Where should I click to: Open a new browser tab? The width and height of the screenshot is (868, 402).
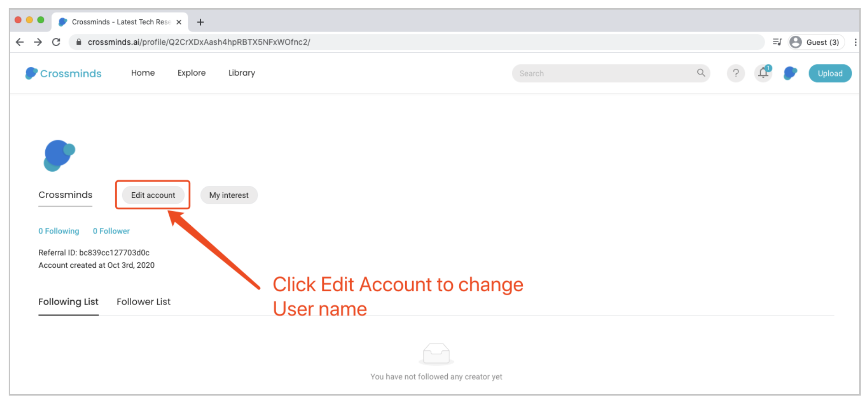pos(200,22)
